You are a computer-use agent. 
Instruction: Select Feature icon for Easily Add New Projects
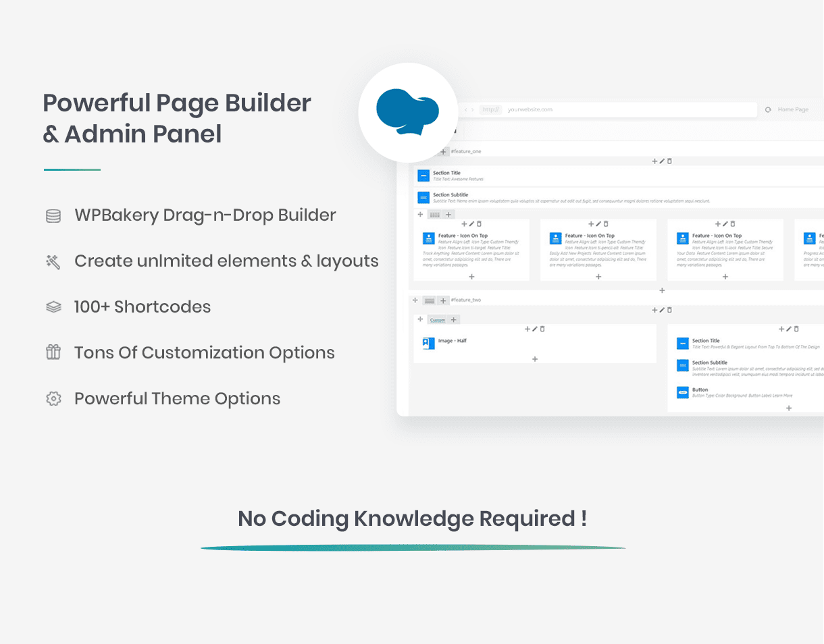click(555, 238)
